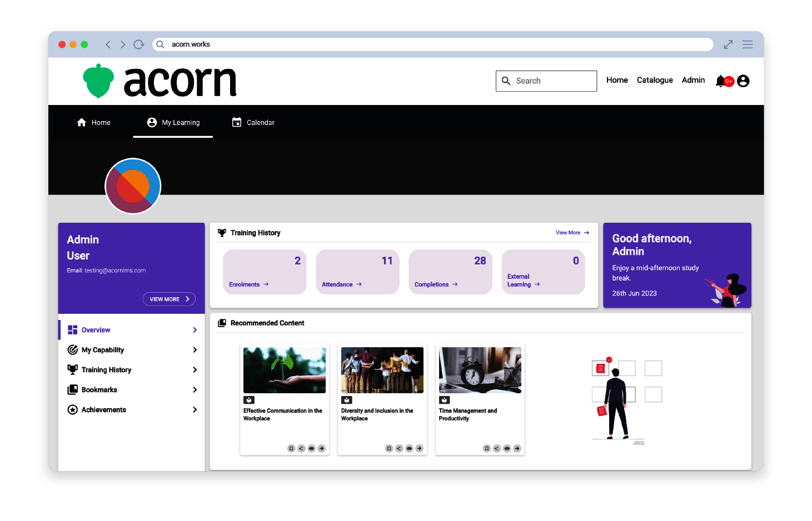Open the Diversity and Inclusion thumbnail image
This screenshot has height=521, width=812.
pos(382,370)
